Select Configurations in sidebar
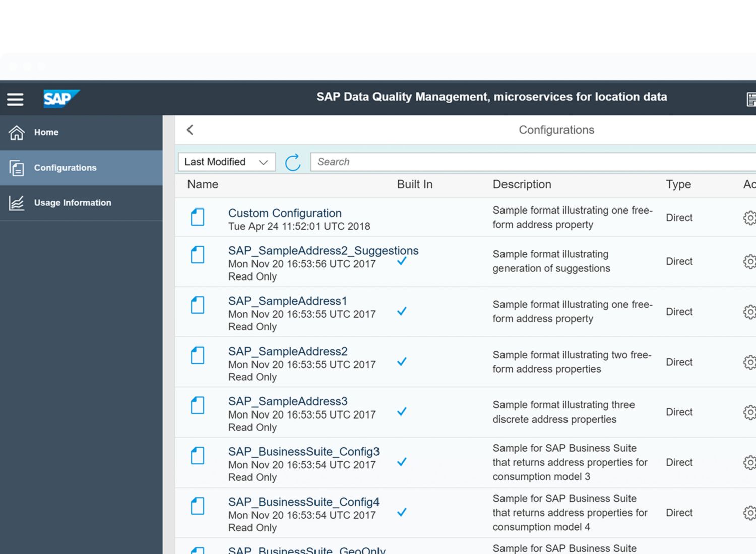The image size is (756, 554). click(65, 168)
